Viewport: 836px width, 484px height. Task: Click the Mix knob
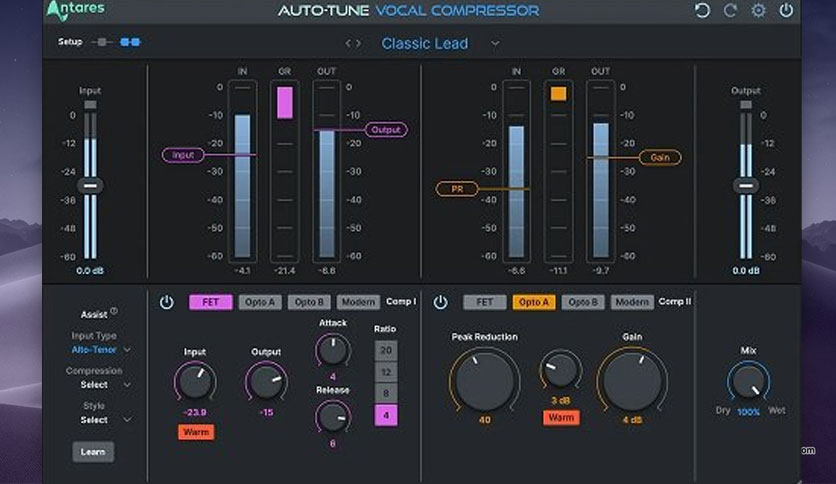(x=748, y=382)
